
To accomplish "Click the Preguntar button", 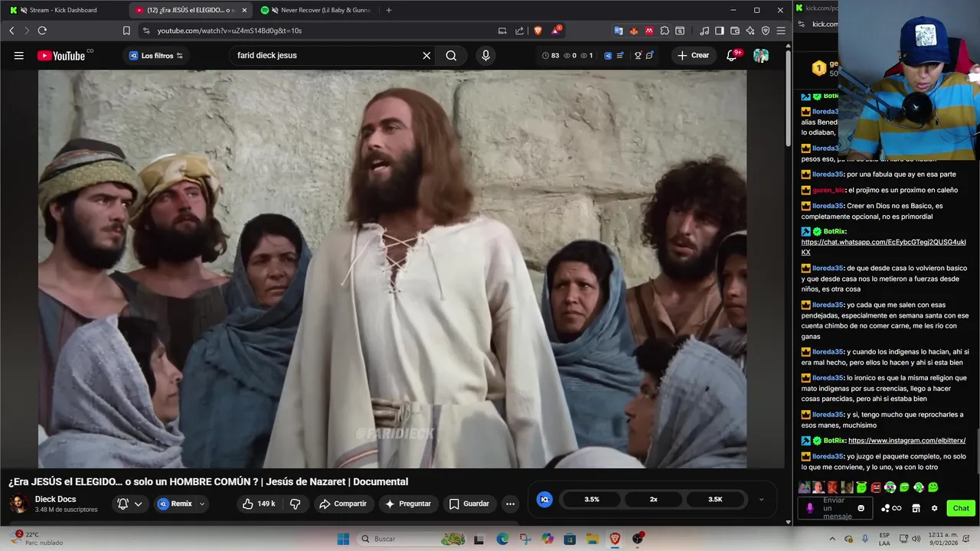I will click(x=408, y=504).
